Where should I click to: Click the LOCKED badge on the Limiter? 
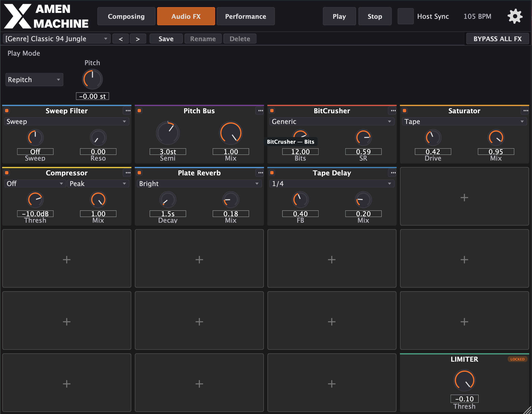click(x=517, y=359)
